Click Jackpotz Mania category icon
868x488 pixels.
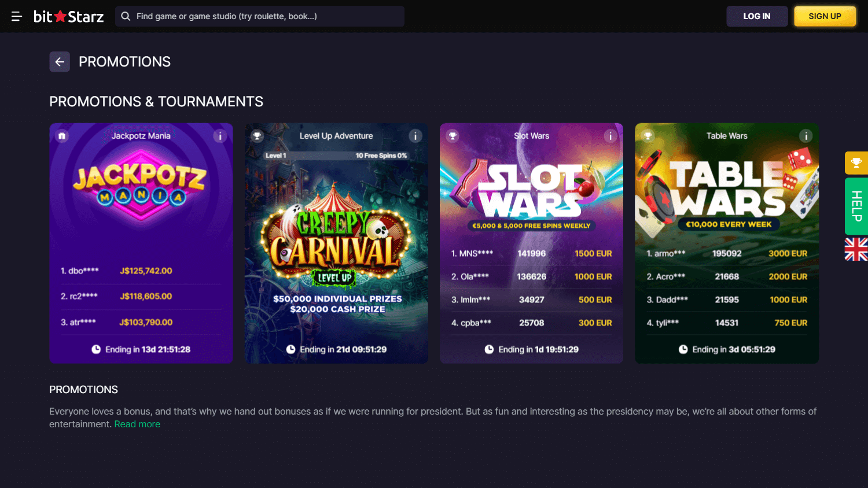click(x=62, y=136)
